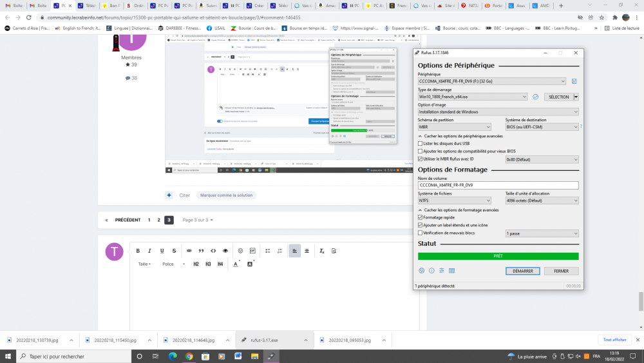Open the Système de fichiers NTFS dropdown
Image resolution: width=644 pixels, height=363 pixels.
coord(454,201)
